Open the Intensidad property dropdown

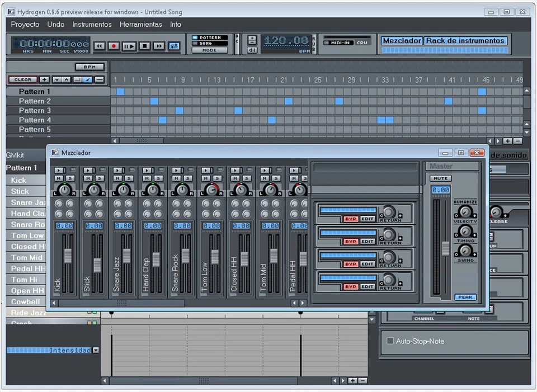(96, 350)
